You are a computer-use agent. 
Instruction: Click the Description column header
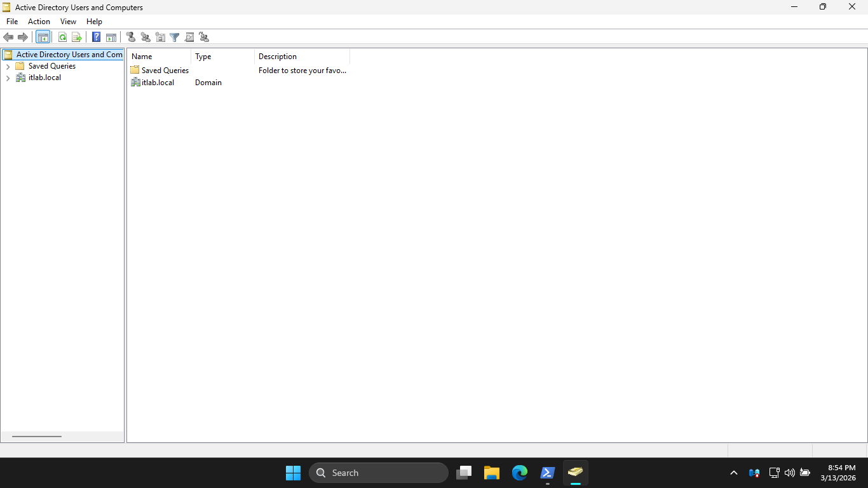(302, 57)
